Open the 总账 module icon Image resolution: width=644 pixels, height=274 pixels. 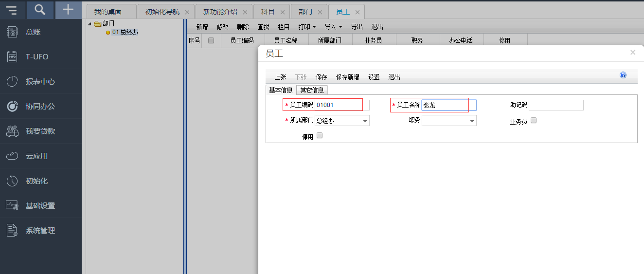tap(12, 32)
